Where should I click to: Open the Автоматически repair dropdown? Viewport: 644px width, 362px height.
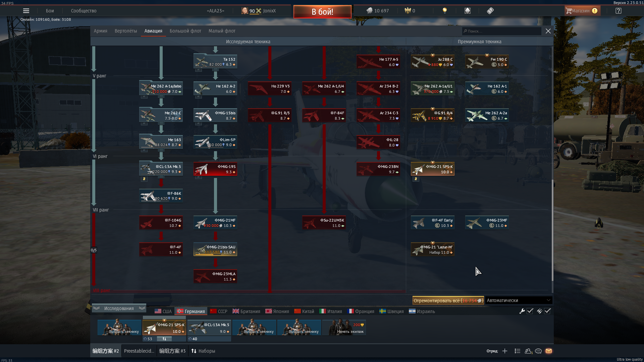click(x=518, y=300)
